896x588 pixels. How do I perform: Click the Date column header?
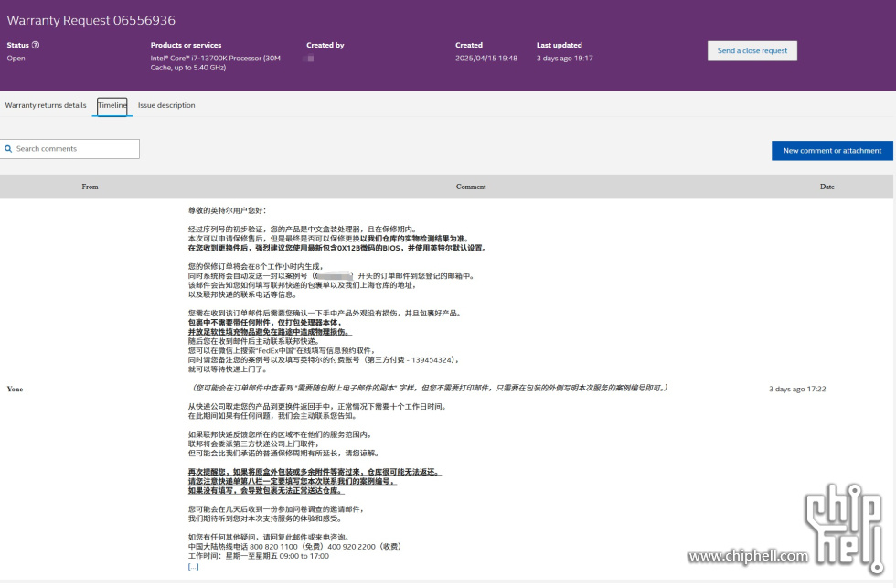pyautogui.click(x=827, y=187)
